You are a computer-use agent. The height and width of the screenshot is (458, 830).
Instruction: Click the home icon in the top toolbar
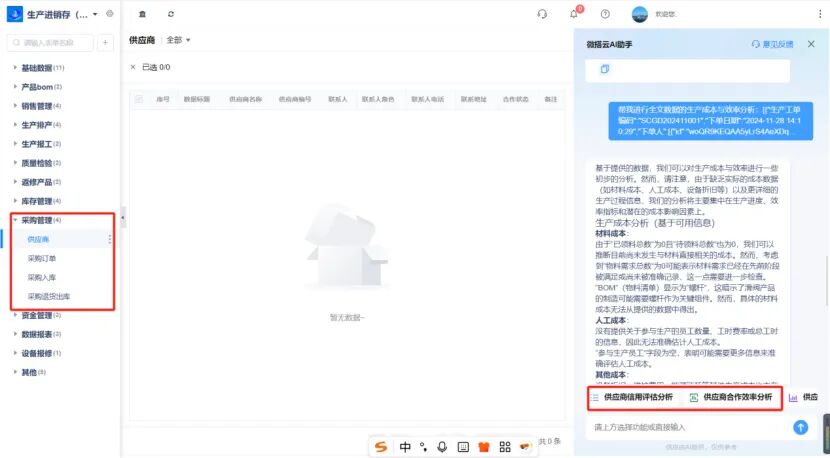[142, 14]
